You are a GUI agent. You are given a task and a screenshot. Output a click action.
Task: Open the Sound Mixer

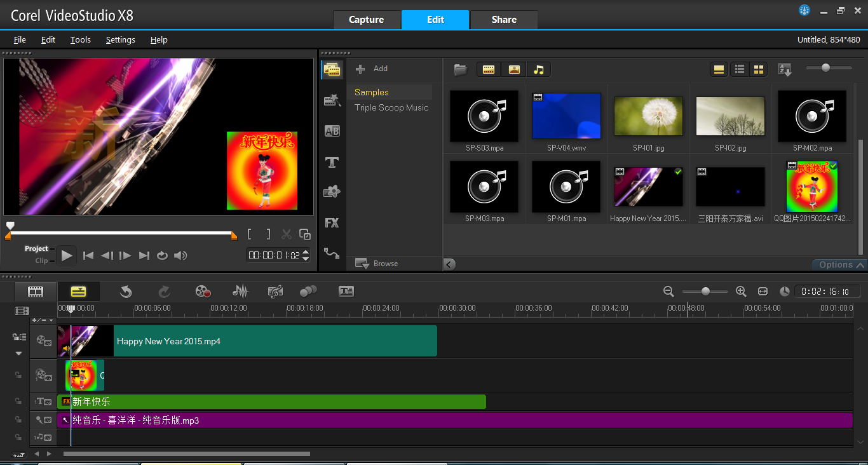pos(241,292)
